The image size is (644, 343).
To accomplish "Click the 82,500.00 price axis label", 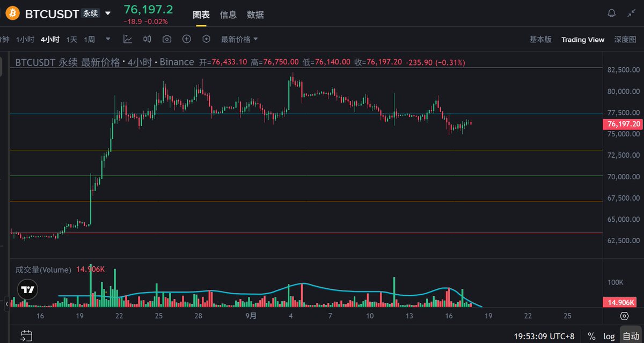I will [x=624, y=70].
